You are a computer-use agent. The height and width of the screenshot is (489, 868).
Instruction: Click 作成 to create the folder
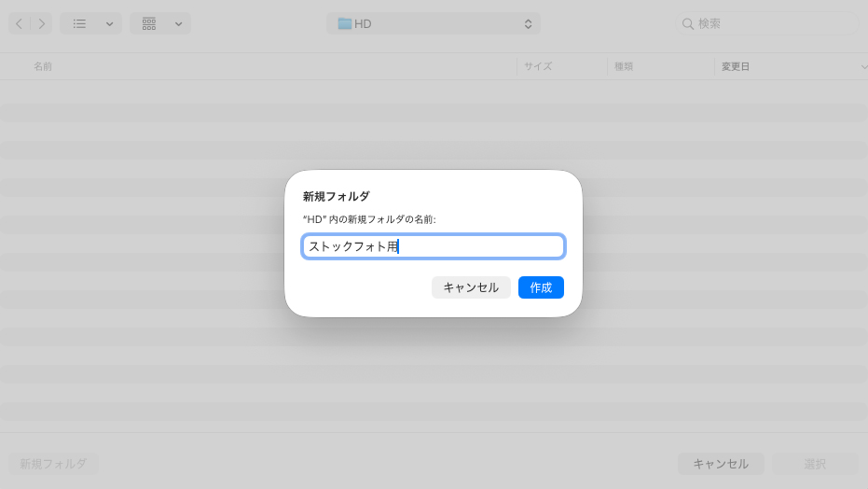click(x=541, y=287)
